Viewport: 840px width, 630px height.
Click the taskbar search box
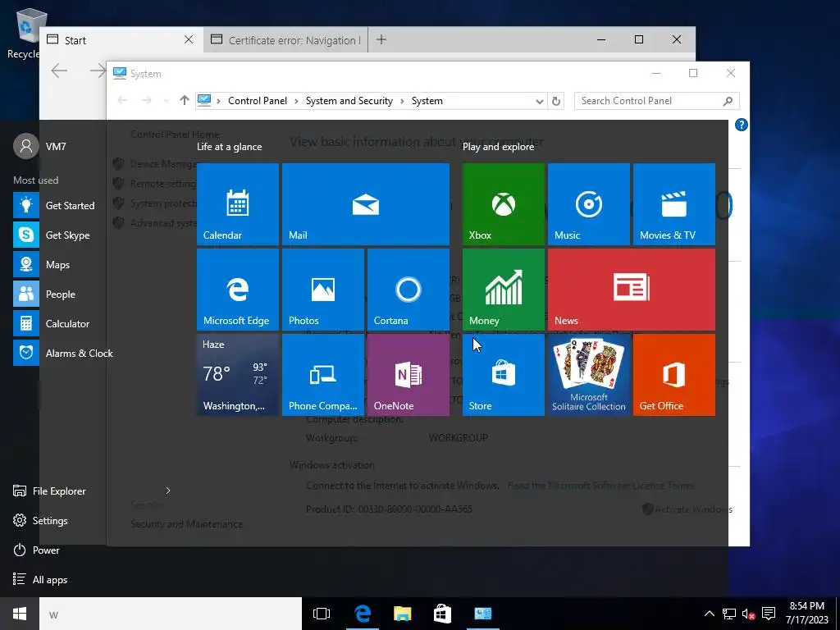coord(171,614)
